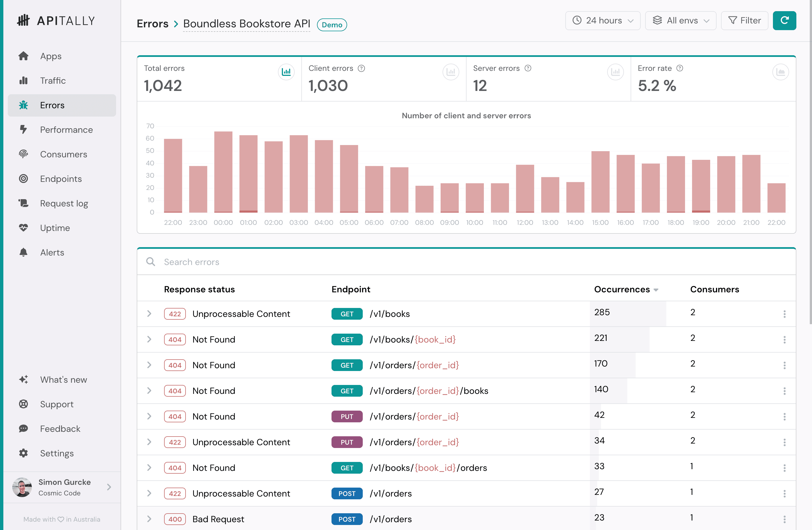Expand the 400 Bad Request POST /v1/orders row

tap(149, 519)
